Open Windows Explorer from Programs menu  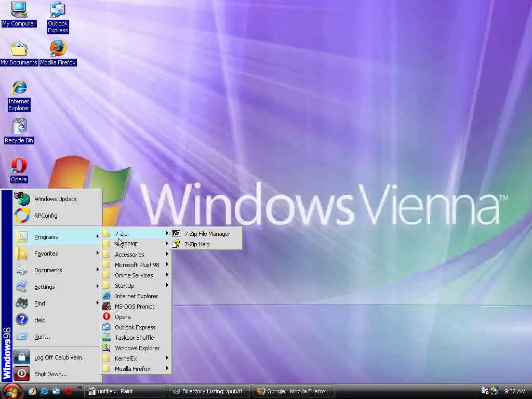(x=136, y=348)
